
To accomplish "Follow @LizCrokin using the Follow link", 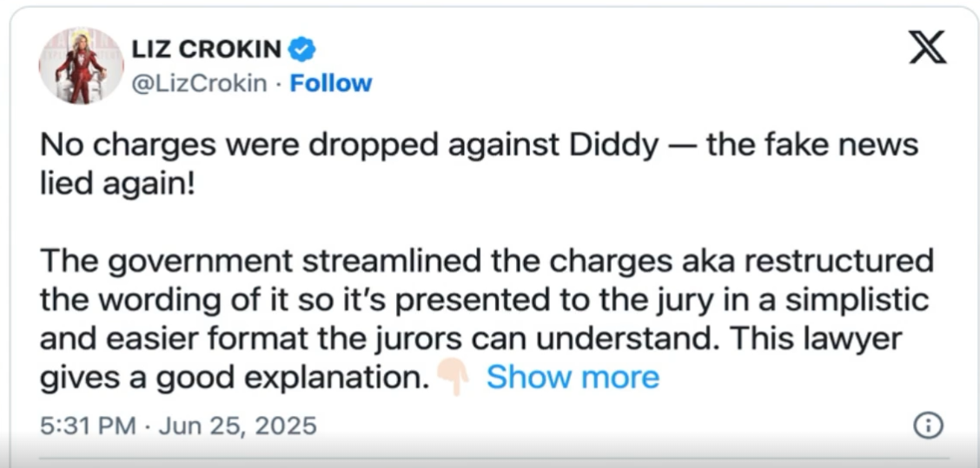I will [330, 83].
